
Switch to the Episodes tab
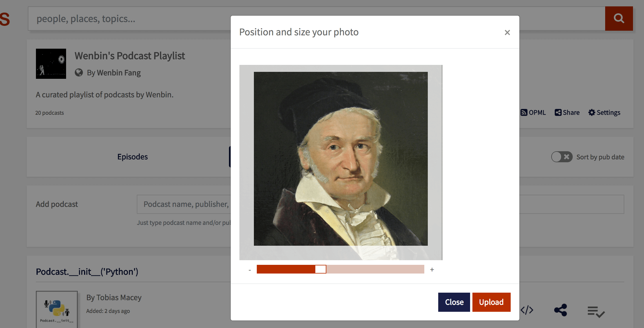[x=132, y=157]
